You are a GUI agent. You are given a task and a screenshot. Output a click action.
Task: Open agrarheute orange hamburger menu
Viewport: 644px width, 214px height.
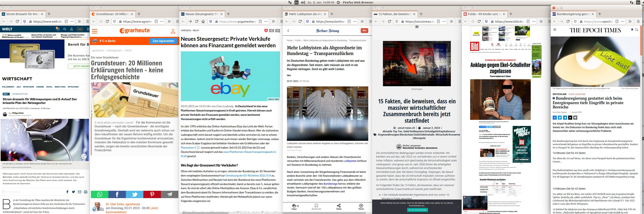click(95, 31)
